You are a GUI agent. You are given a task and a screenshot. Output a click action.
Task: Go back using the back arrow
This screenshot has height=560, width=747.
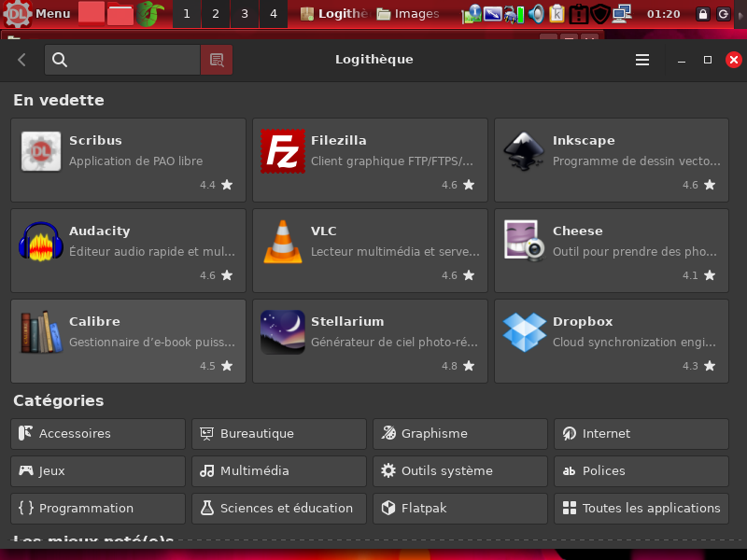(x=22, y=60)
